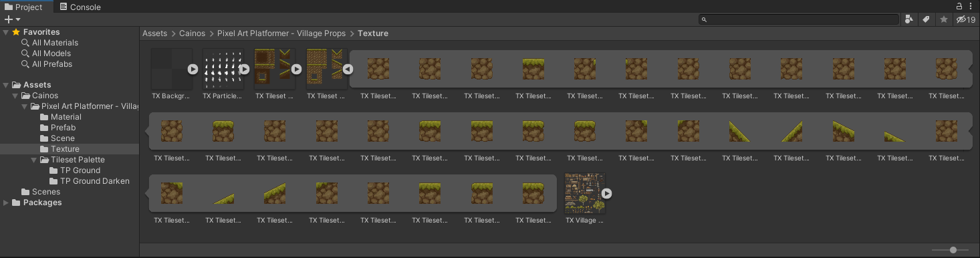Expand the Packages folder arrow
Screen dimensions: 980x258
click(6, 203)
